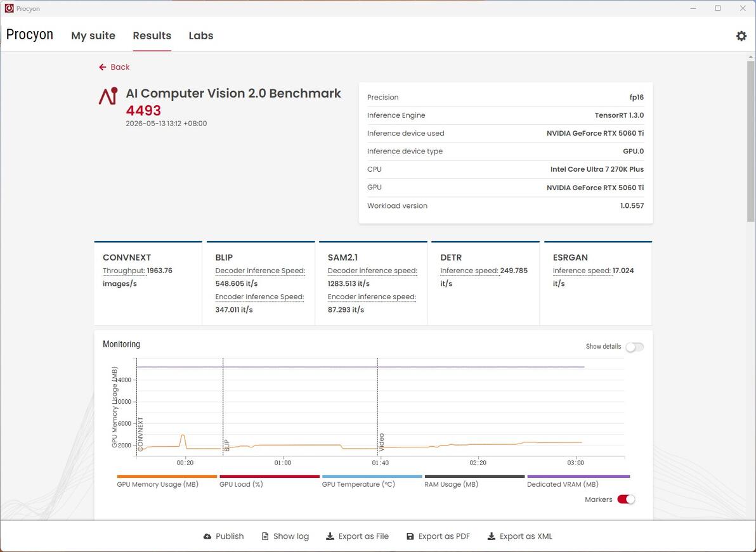This screenshot has height=552, width=756.
Task: Click the Intel Core Ultra 7 270K Plus value
Action: click(x=597, y=169)
